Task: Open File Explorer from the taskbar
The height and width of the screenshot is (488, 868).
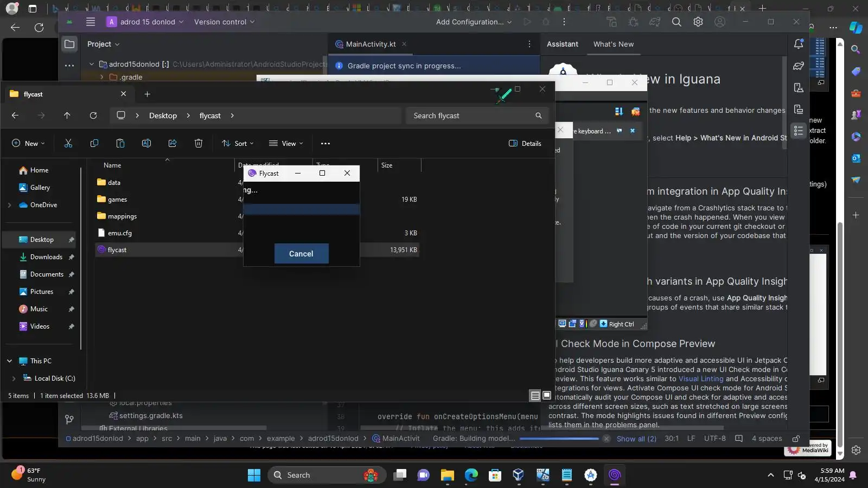Action: 447,475
